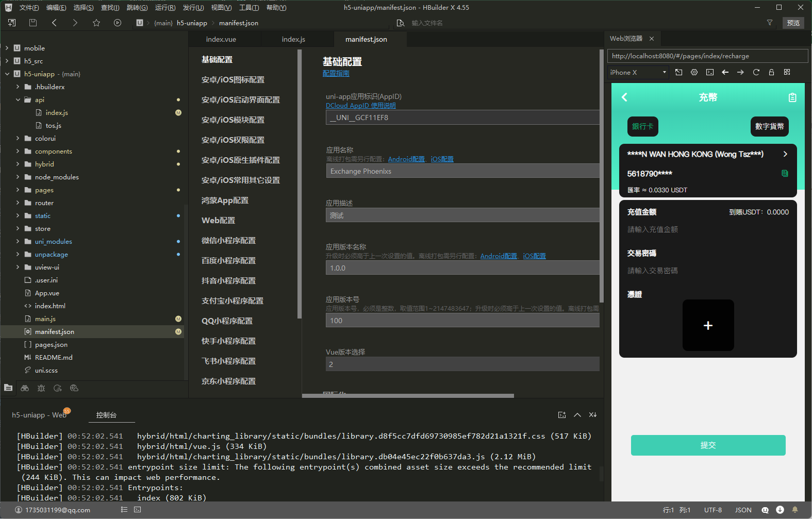Click the plus upload box under 憑證
Screen dimensions: 812x519
(x=708, y=325)
